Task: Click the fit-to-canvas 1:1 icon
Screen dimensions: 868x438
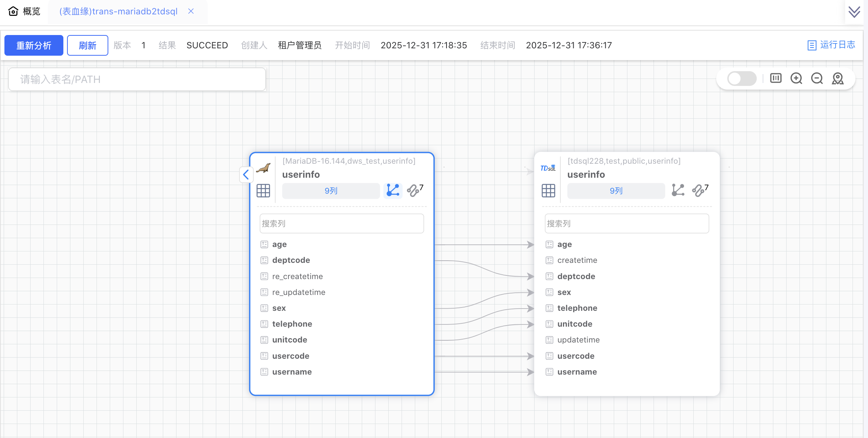Action: (x=776, y=79)
